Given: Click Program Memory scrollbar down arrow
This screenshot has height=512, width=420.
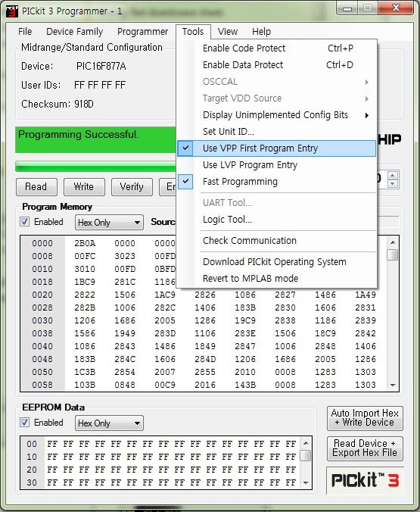Looking at the screenshot, I should pyautogui.click(x=393, y=386).
